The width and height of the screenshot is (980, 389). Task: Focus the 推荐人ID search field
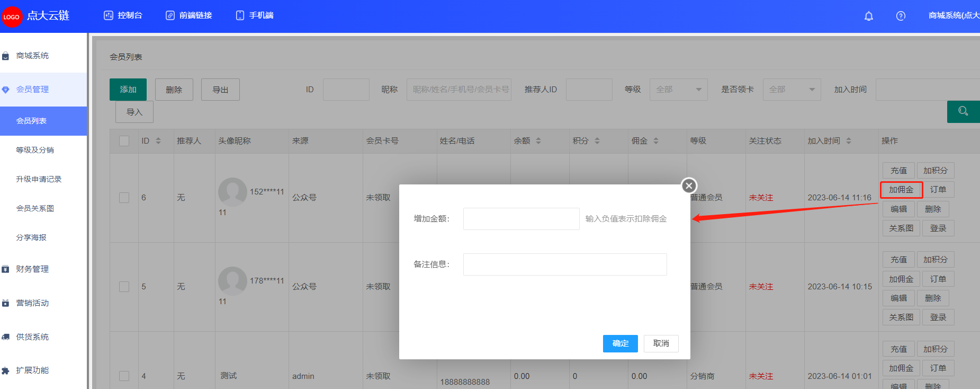(589, 90)
